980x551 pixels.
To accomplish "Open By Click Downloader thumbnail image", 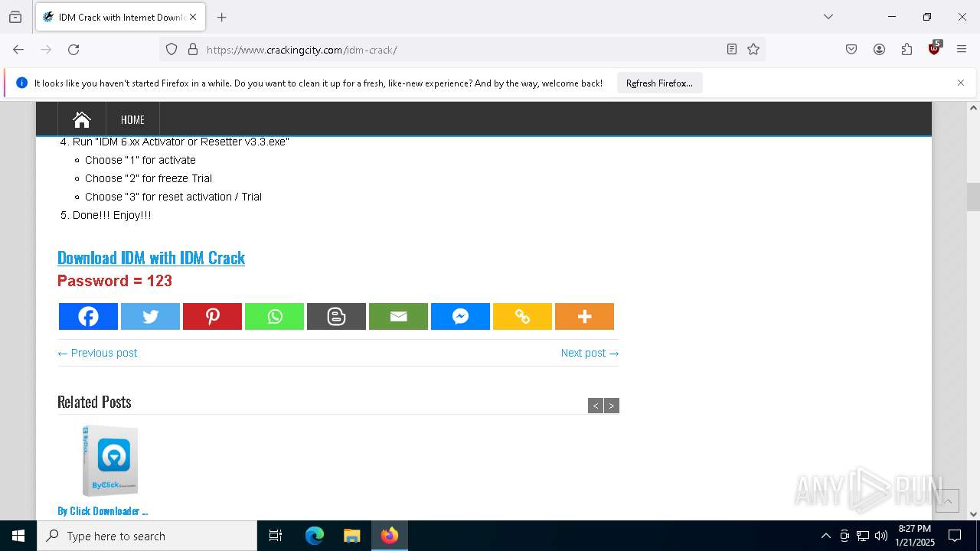I will click(110, 461).
